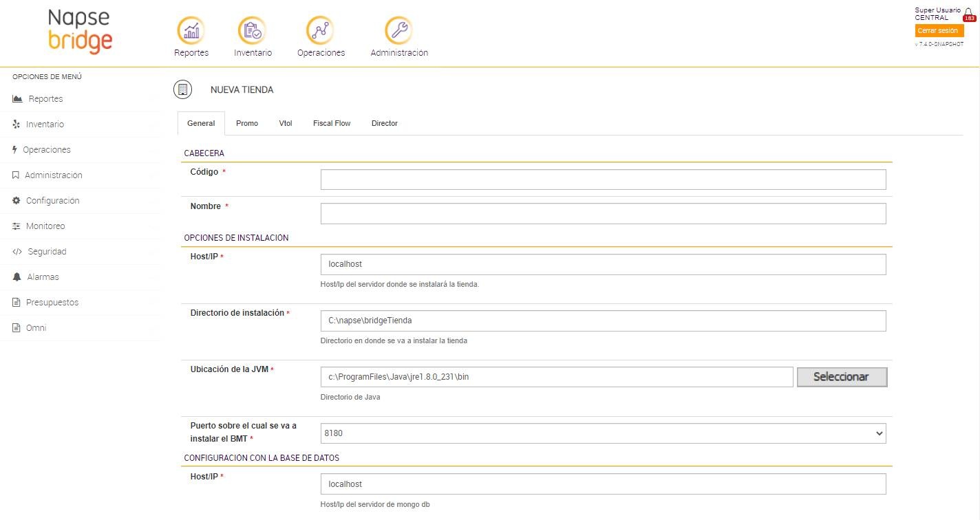Click the Código input field

(603, 180)
